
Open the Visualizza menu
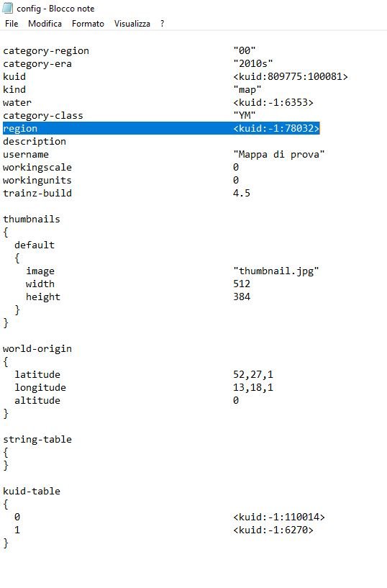coord(132,24)
